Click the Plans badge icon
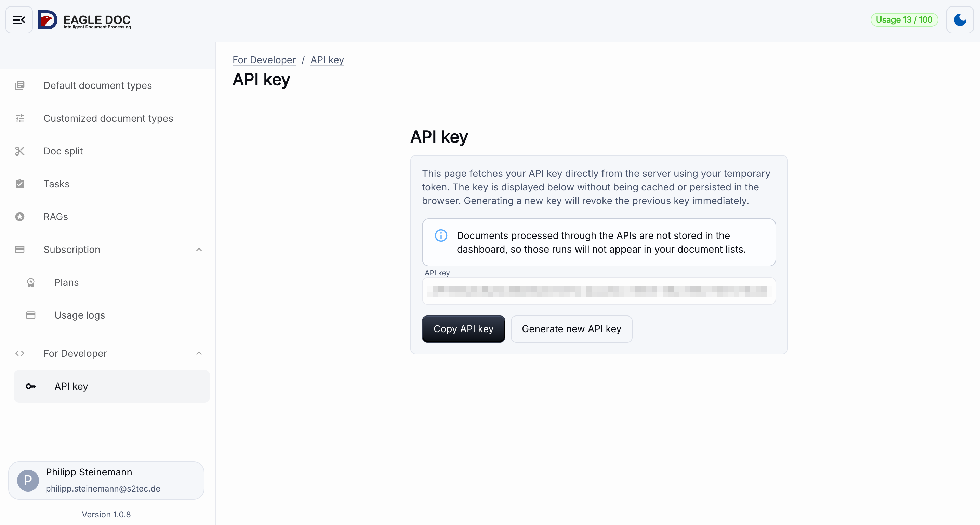Viewport: 980px width, 525px height. click(x=30, y=282)
